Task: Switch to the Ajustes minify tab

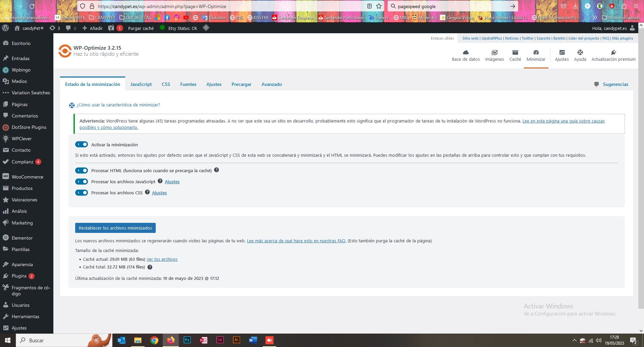Action: coord(214,84)
